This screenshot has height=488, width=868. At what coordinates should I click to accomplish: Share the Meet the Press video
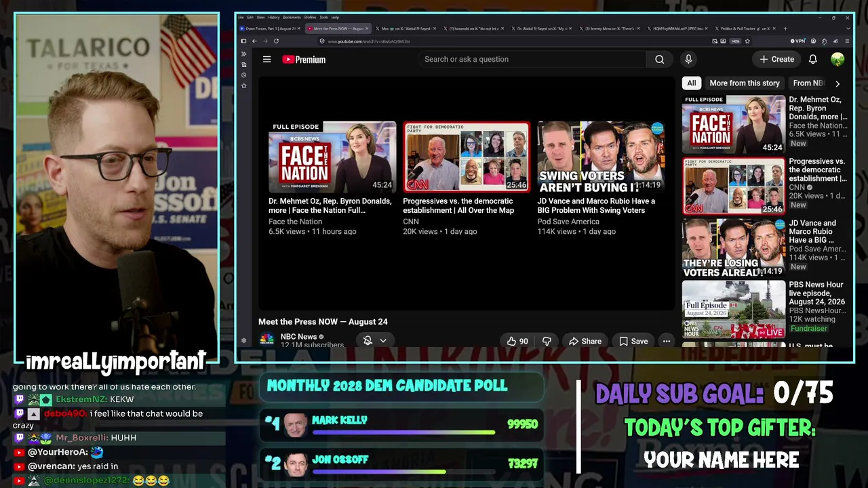(585, 342)
